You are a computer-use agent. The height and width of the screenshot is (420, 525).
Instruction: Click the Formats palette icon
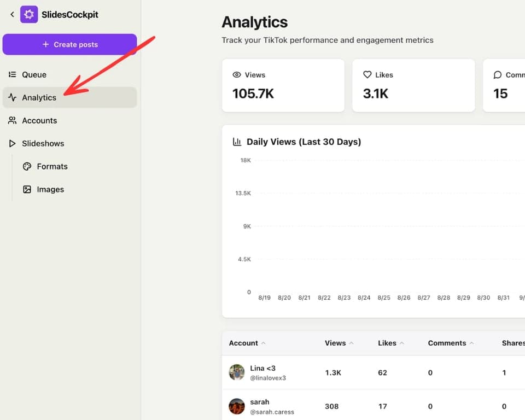27,166
